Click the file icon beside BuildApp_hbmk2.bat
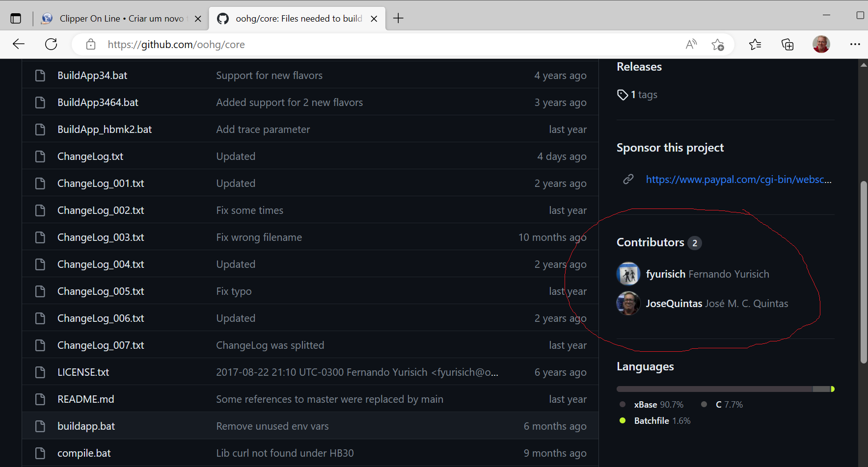The width and height of the screenshot is (868, 467). coord(40,130)
